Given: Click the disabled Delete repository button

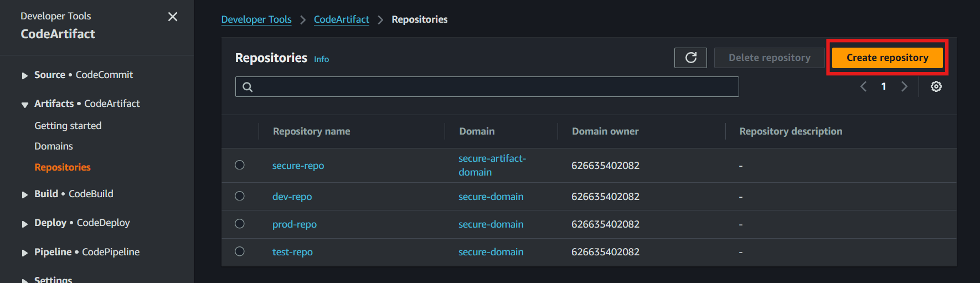Looking at the screenshot, I should [769, 58].
